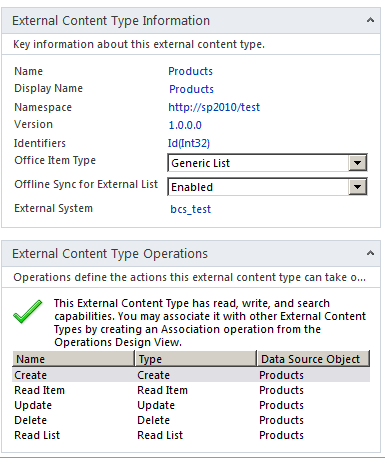Click the Name value Products link
Screen dimensions: 385x458
[190, 71]
